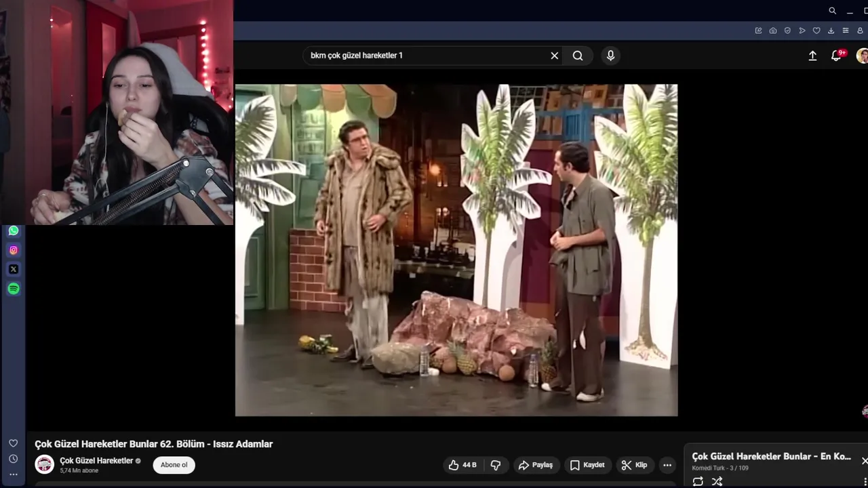This screenshot has height=488, width=868.
Task: Open sidebar bookmarks heart icon
Action: [13, 443]
